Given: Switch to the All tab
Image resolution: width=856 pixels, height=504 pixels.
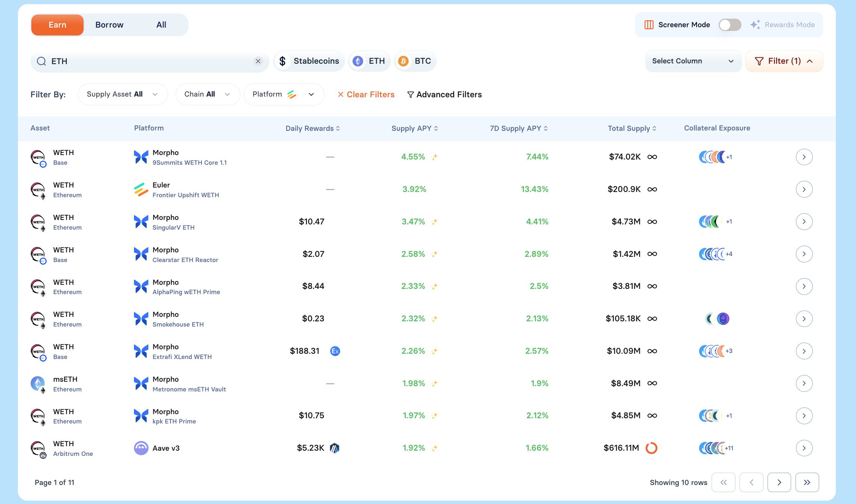Looking at the screenshot, I should coord(161,25).
